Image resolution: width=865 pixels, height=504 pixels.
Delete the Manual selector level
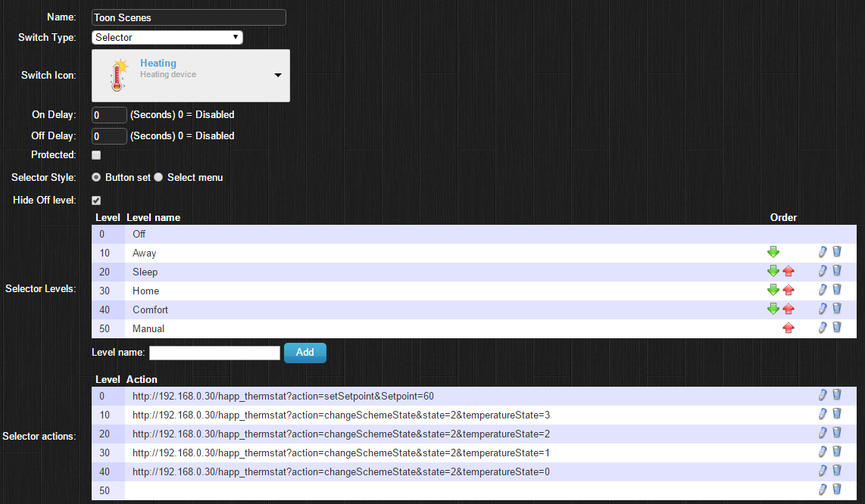(x=837, y=328)
